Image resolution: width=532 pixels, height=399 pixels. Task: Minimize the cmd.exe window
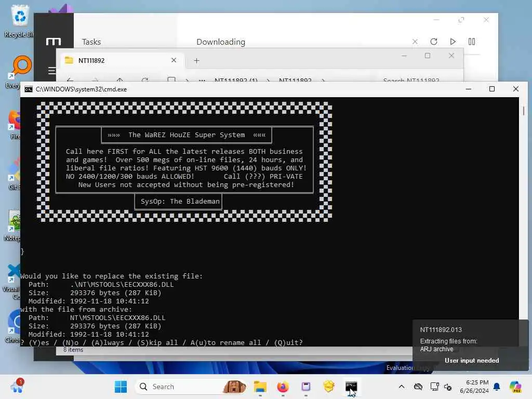469,89
